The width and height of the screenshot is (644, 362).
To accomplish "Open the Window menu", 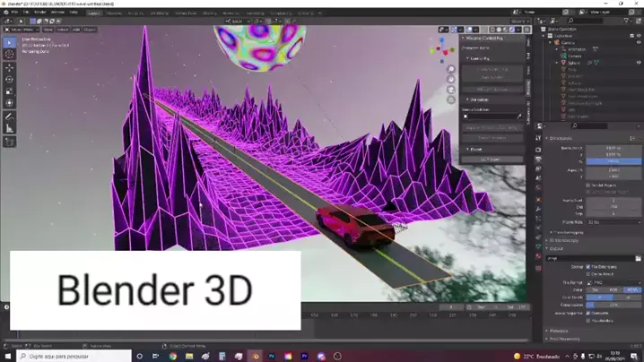I will (57, 13).
